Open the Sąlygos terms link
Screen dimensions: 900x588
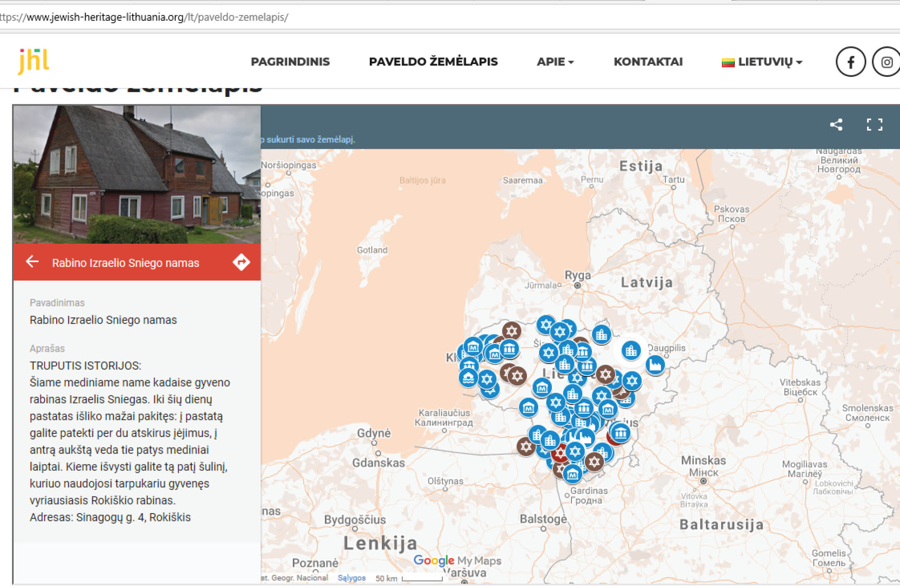coord(351,578)
